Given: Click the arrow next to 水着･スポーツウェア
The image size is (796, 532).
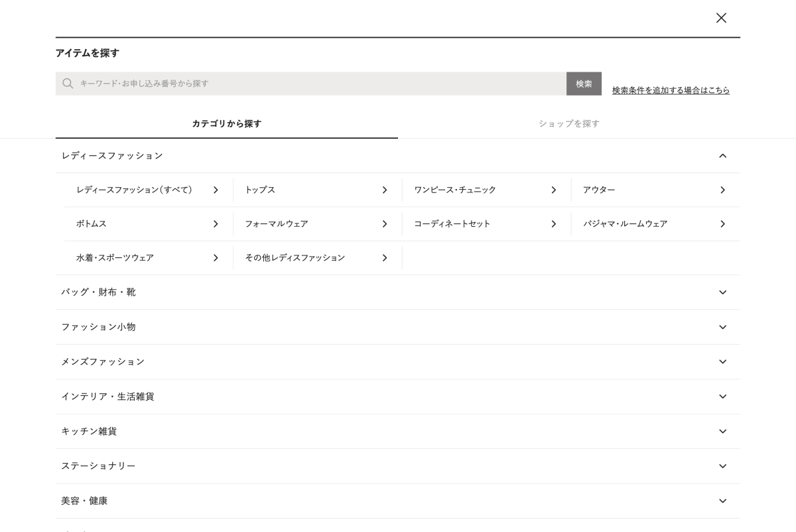Looking at the screenshot, I should (x=216, y=258).
